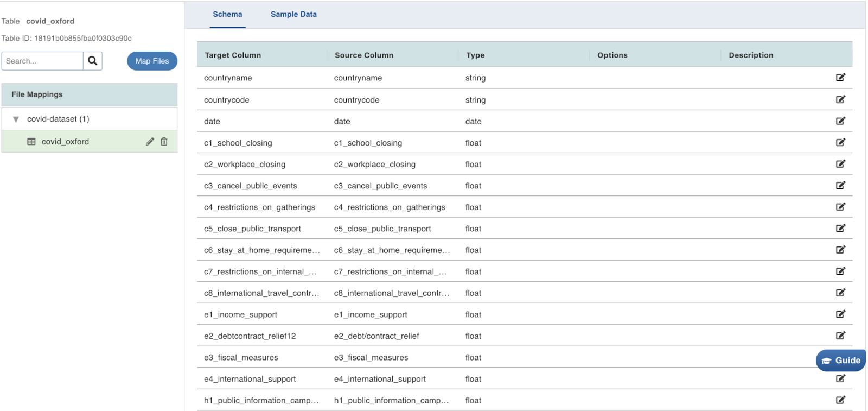The width and height of the screenshot is (868, 411).
Task: Edit the c4_restrictions_on_gatherings row
Action: [840, 207]
